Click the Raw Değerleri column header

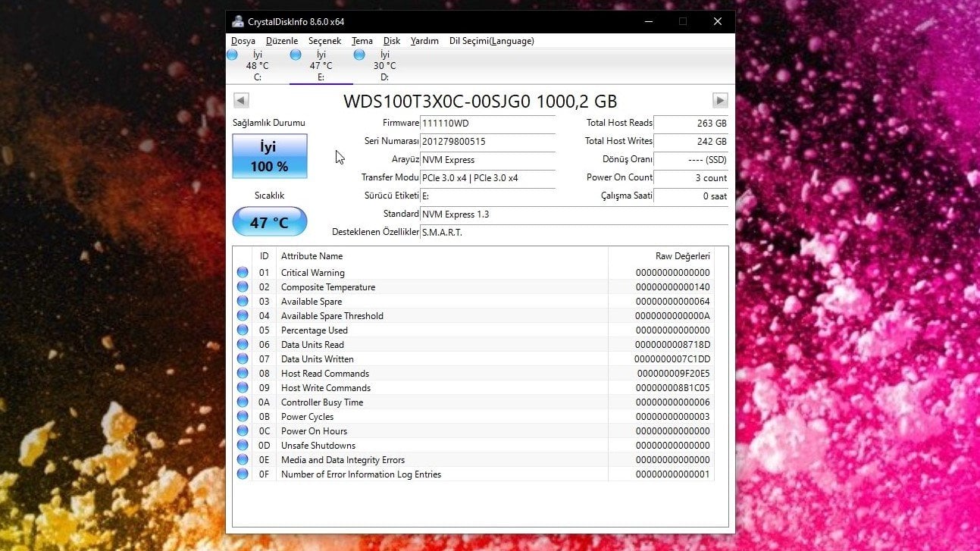[x=661, y=256]
